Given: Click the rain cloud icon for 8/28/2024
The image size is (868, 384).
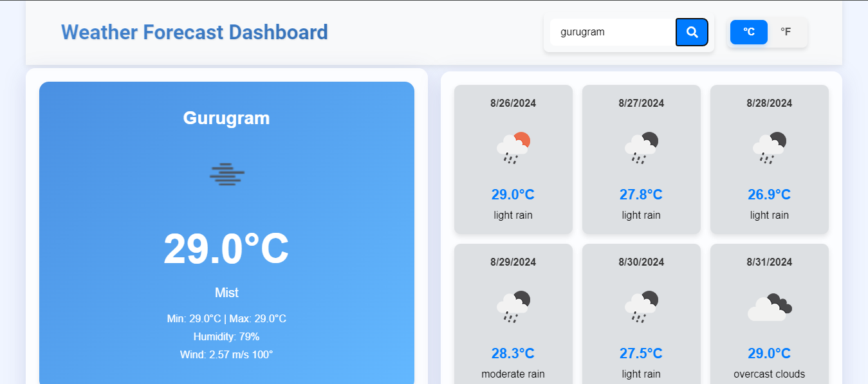Looking at the screenshot, I should coord(769,148).
